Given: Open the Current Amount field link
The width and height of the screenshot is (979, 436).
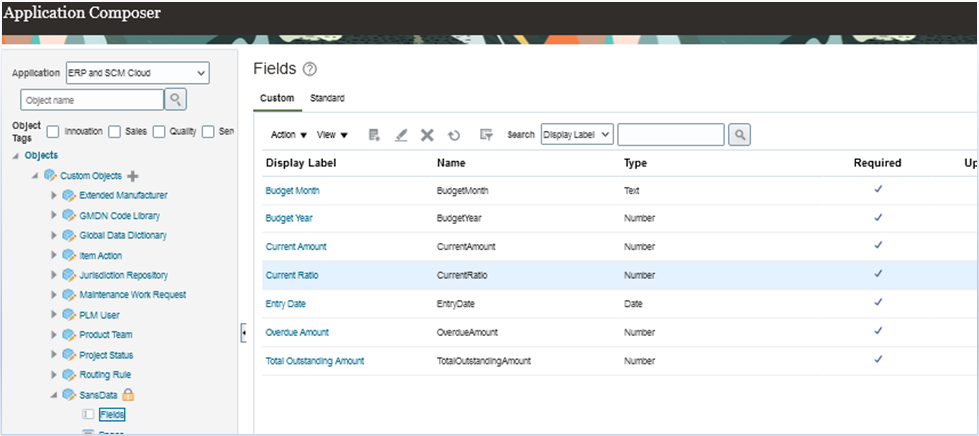Looking at the screenshot, I should pos(296,246).
